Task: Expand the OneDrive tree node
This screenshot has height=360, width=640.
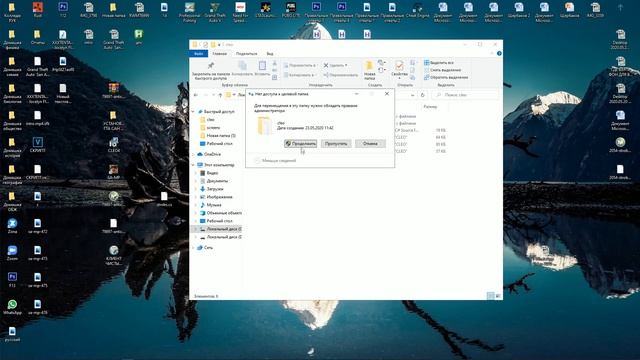Action: [x=193, y=154]
